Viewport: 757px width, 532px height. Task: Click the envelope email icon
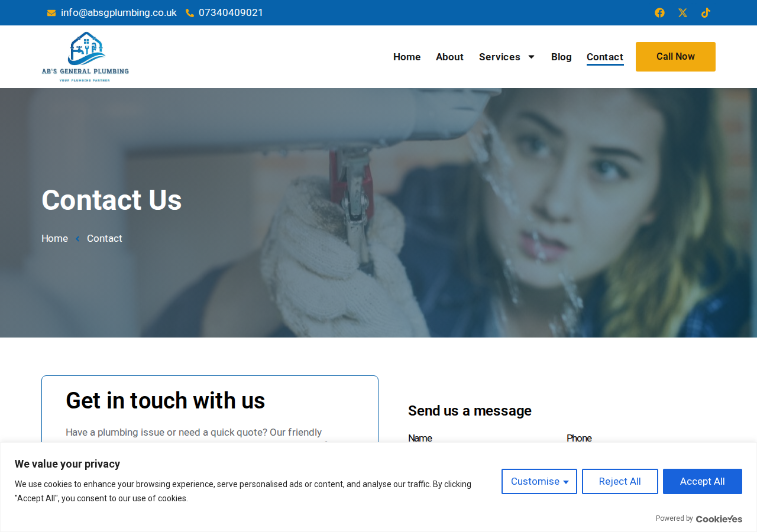click(51, 13)
